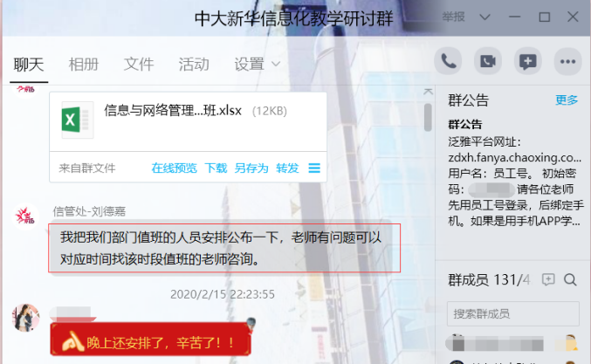Focus the 搜索群成员 search field
The image size is (591, 364).
pyautogui.click(x=513, y=313)
